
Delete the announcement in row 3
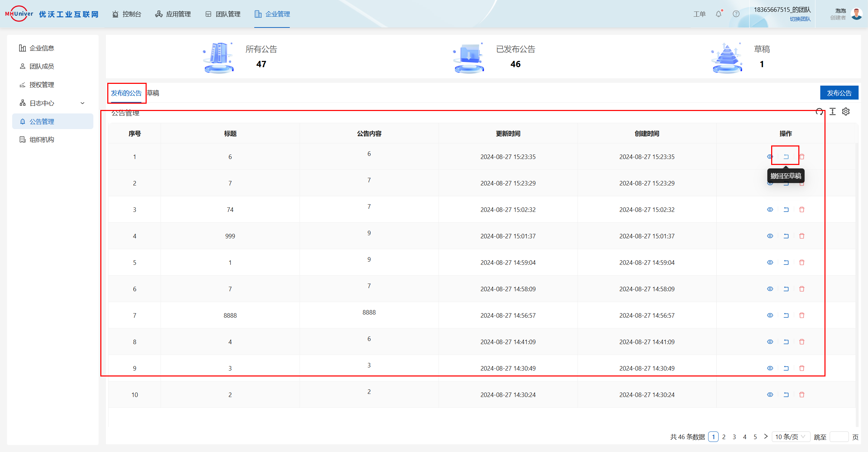point(802,209)
